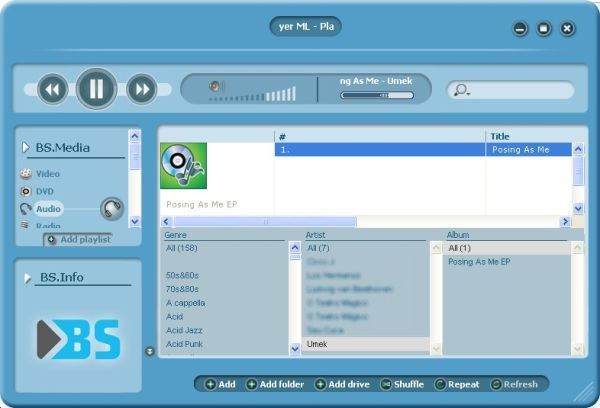Click the Add folder button
Viewport: 600px width, 408px height.
273,384
